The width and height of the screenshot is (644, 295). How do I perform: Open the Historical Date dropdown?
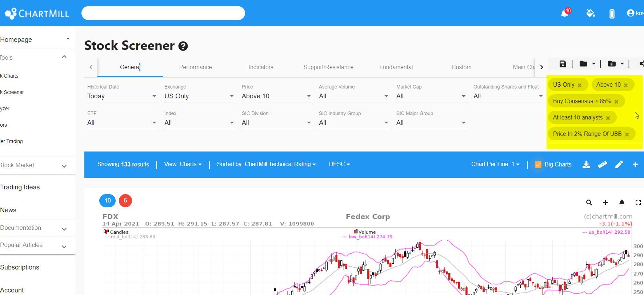point(122,96)
